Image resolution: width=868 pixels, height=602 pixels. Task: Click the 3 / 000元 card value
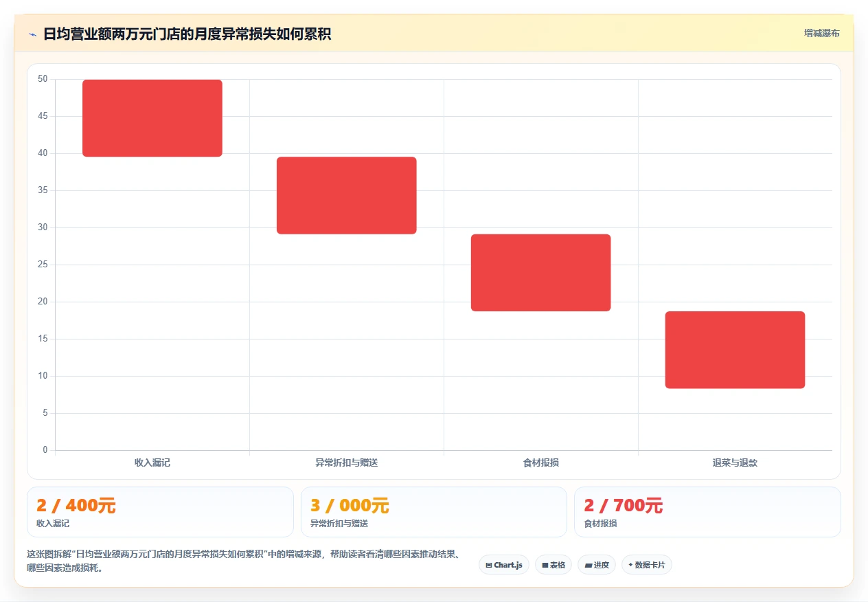[x=350, y=506]
